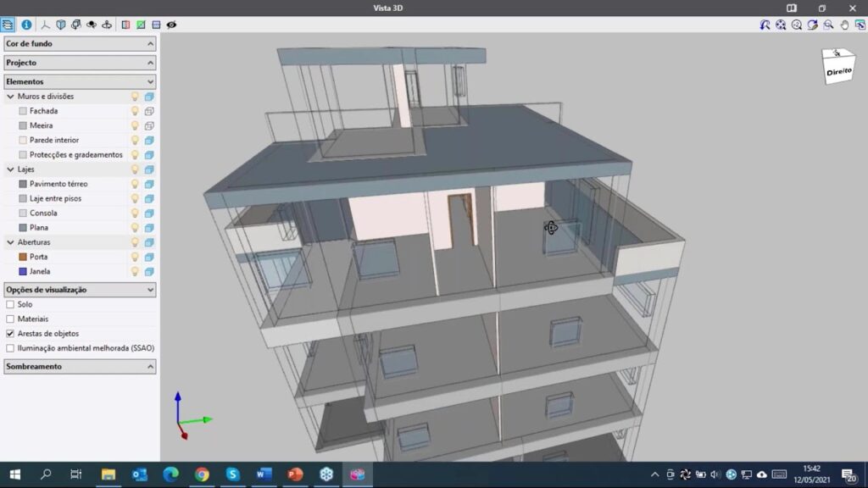Uncheck Arestas de objetos option
The image size is (868, 488).
10,334
